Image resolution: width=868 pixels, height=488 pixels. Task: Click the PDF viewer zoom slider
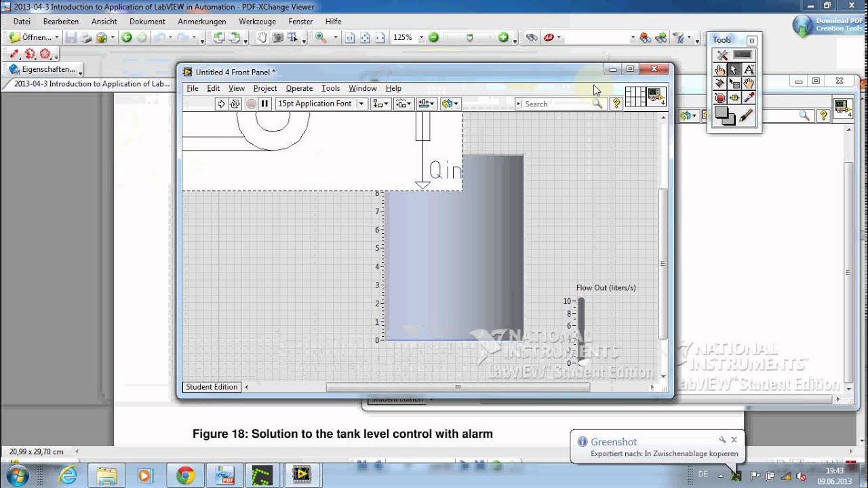pyautogui.click(x=469, y=38)
